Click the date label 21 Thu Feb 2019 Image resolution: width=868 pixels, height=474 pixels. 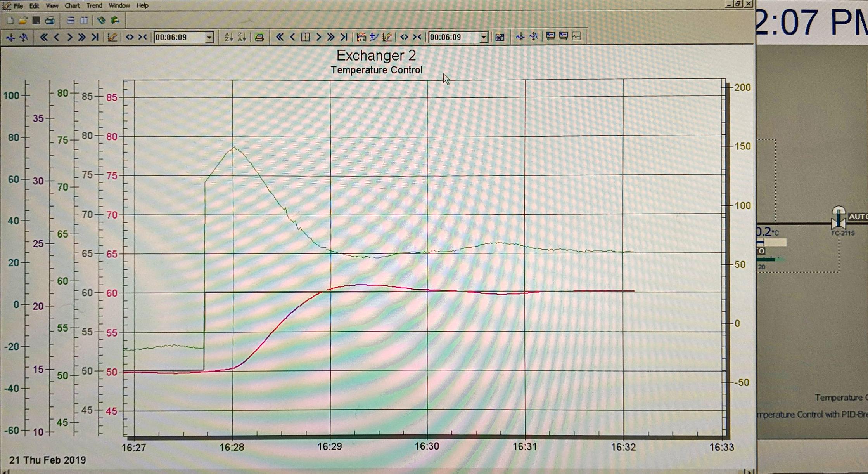point(47,460)
